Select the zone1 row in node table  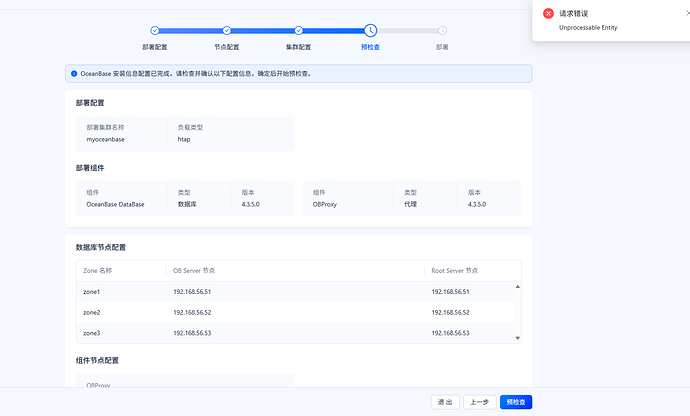click(x=296, y=292)
